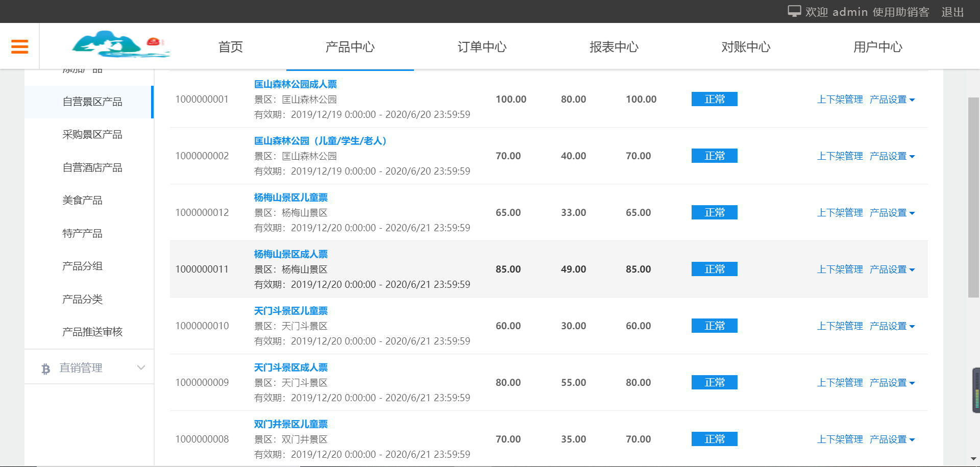The image size is (980, 467).
Task: Select 特产产品 in the sidebar
Action: point(83,233)
